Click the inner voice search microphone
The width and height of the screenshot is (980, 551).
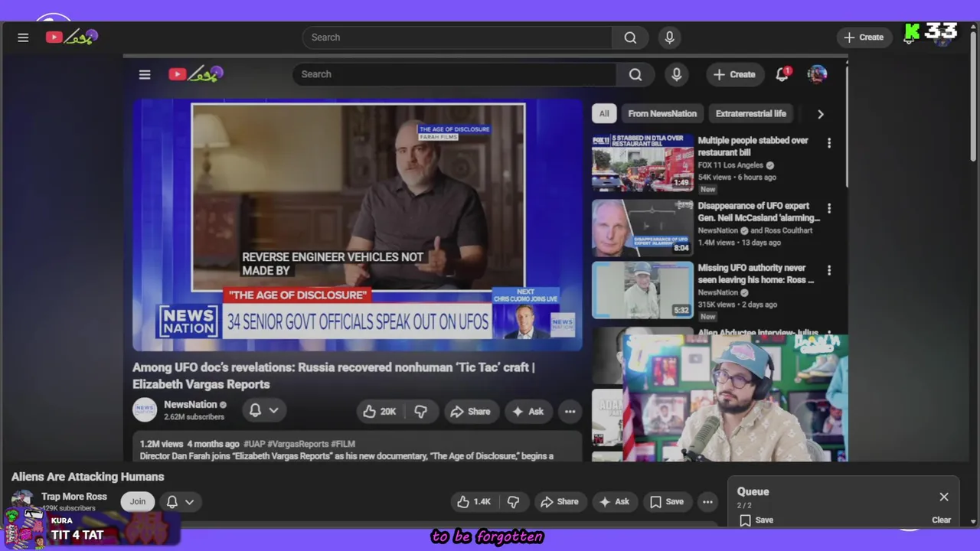(x=676, y=74)
